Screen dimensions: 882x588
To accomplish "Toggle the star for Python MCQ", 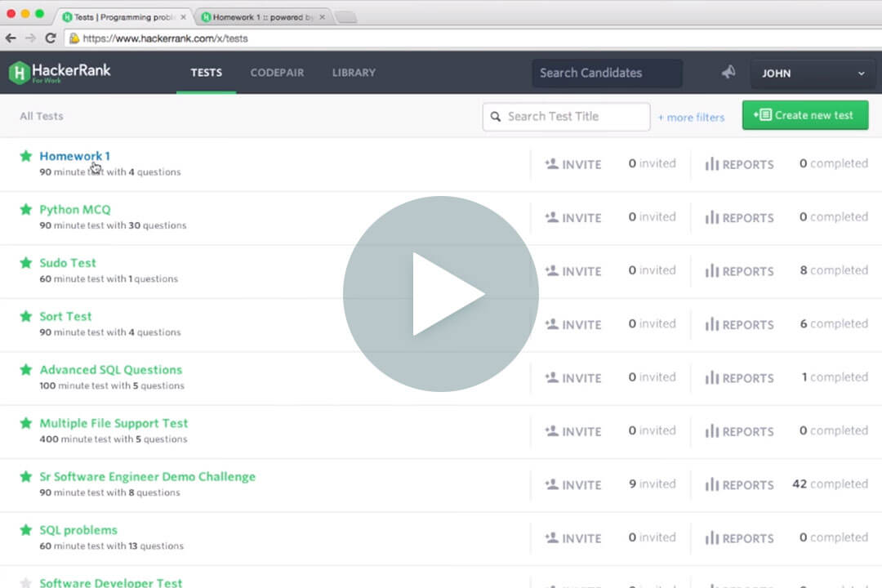I will tap(26, 209).
